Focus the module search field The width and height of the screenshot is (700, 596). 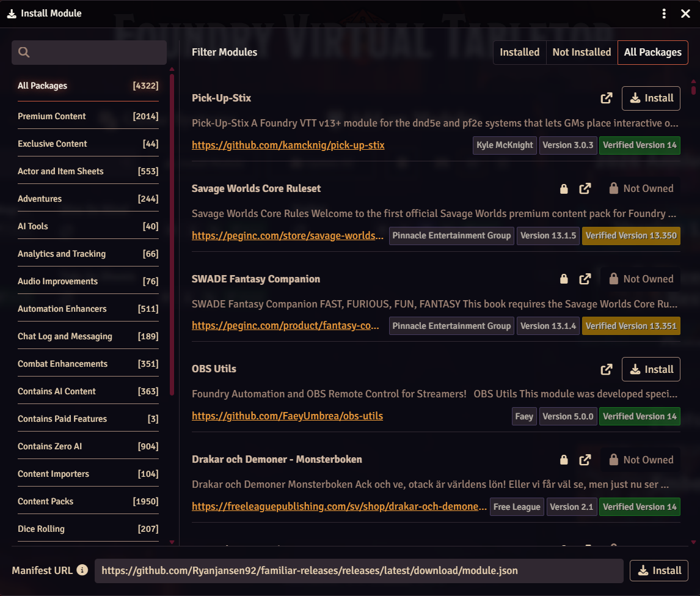pyautogui.click(x=89, y=53)
